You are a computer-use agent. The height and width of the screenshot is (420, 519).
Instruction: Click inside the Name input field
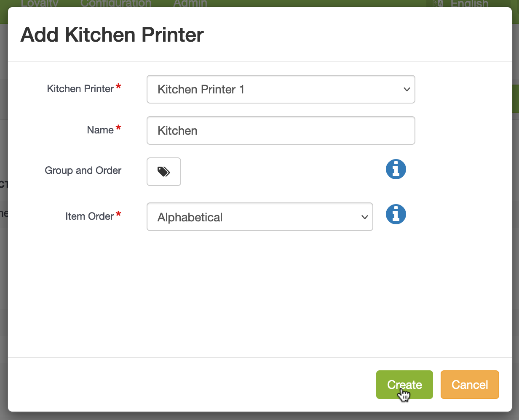click(281, 130)
